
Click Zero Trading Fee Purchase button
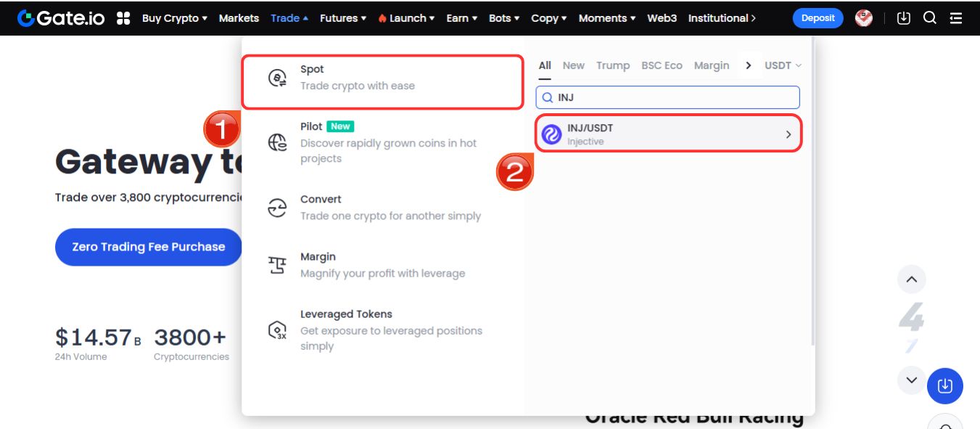pos(149,247)
